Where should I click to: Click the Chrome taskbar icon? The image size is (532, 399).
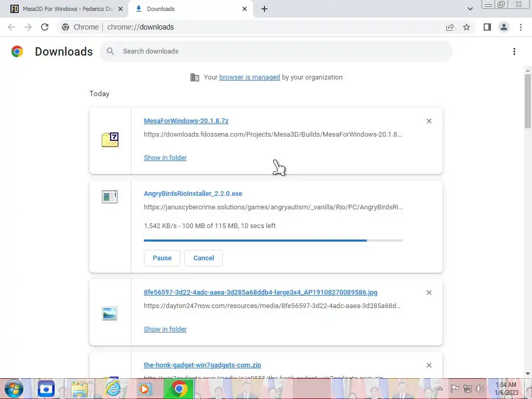[179, 389]
